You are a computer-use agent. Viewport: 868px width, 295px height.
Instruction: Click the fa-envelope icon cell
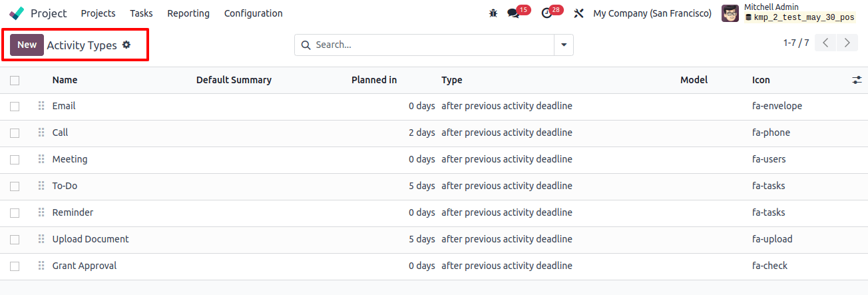(x=777, y=106)
